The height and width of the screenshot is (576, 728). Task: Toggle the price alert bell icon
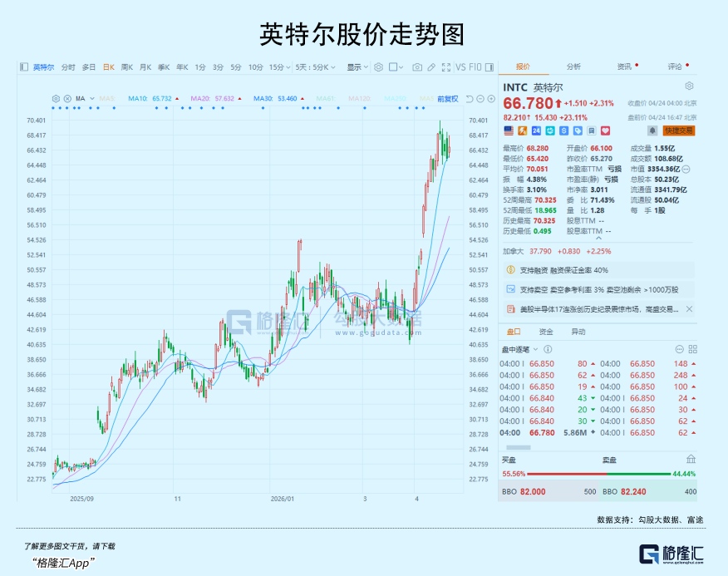click(652, 131)
